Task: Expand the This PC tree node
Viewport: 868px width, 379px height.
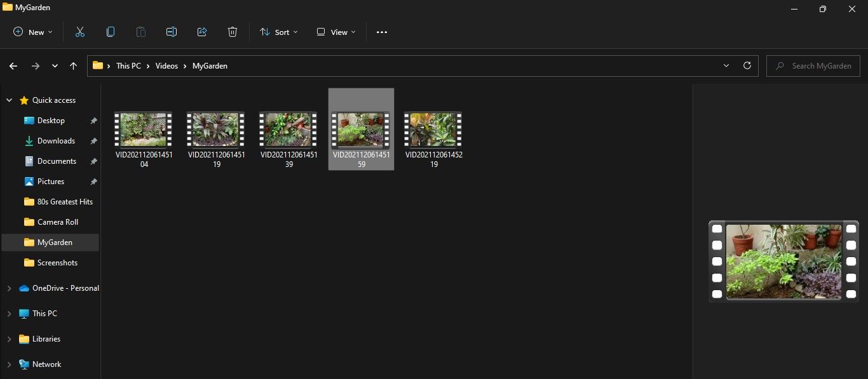Action: tap(9, 314)
